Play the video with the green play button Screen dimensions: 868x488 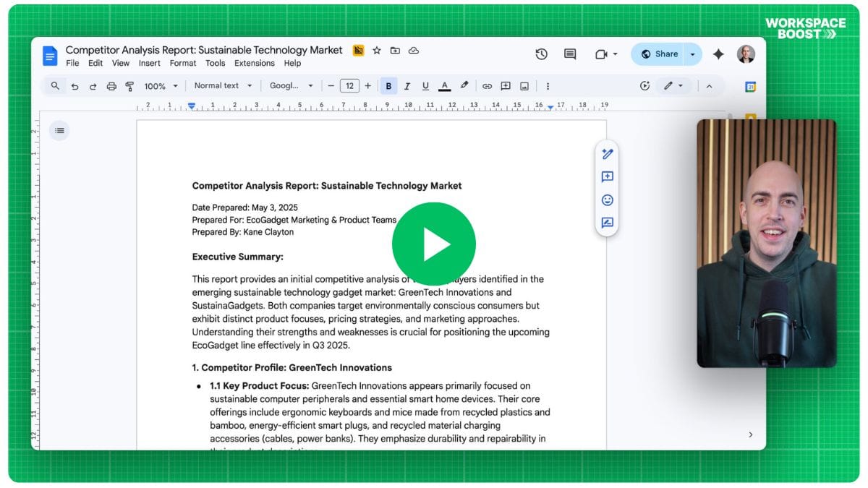433,244
